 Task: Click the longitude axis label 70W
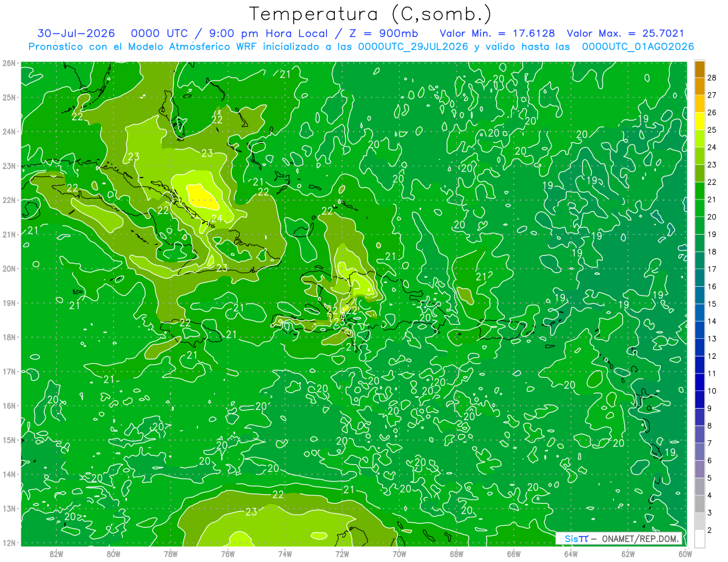399,554
